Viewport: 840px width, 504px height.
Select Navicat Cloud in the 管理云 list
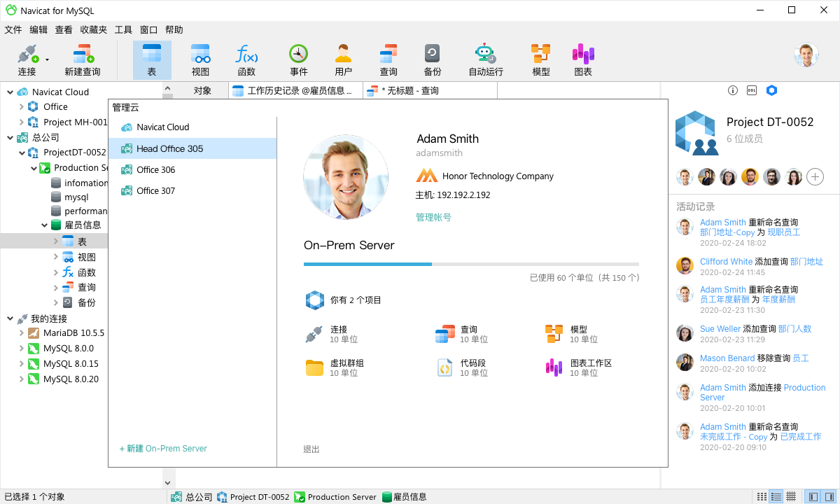(192, 127)
